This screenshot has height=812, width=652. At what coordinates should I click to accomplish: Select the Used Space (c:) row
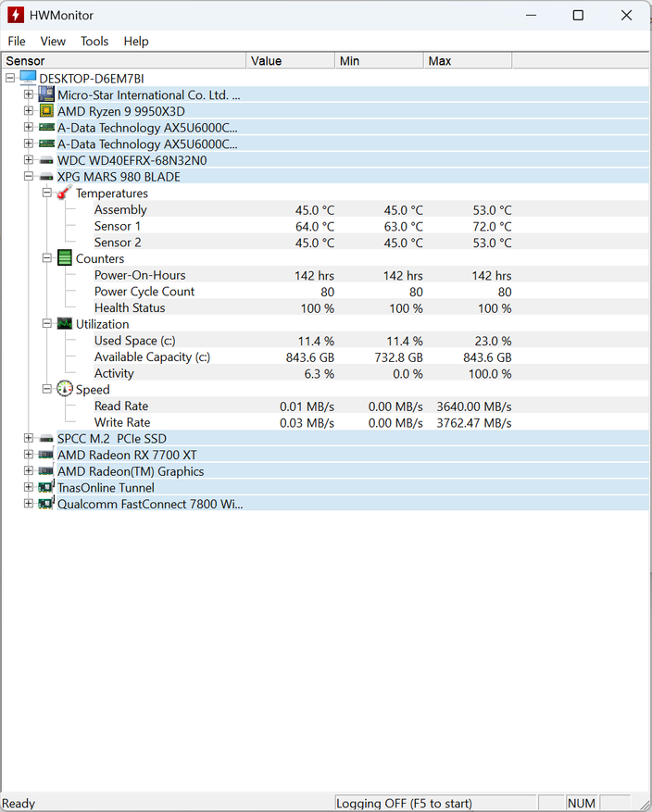(x=370, y=341)
